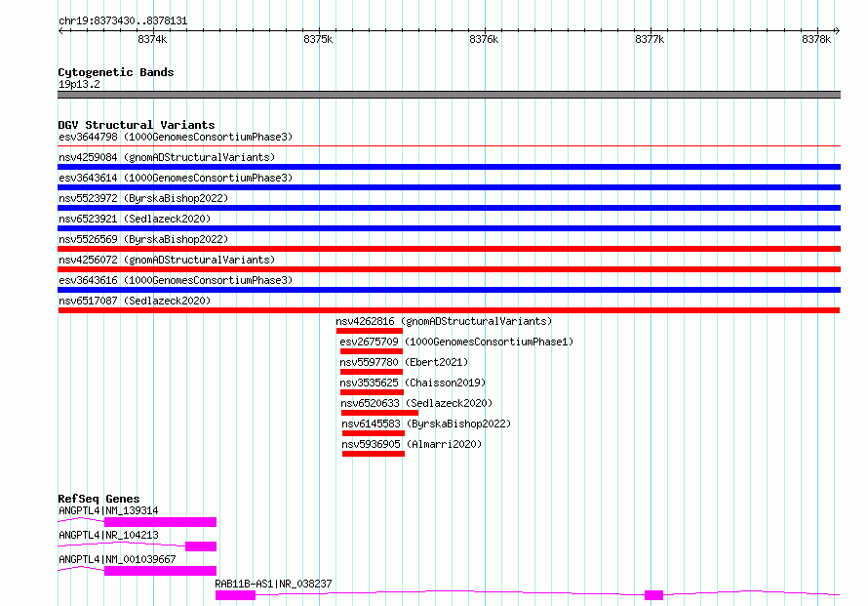Screen dimensions: 868x606
Task: Click the Cytogenetic Bands track title
Action: pos(116,72)
